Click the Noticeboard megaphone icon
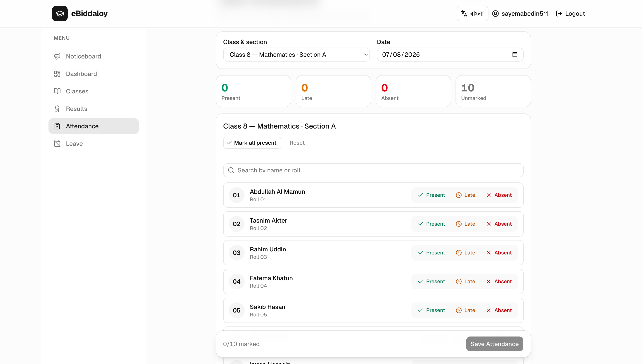 tap(57, 56)
